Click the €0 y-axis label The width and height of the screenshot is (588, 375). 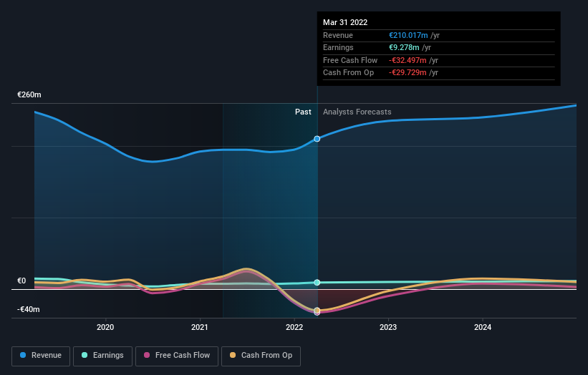click(21, 281)
